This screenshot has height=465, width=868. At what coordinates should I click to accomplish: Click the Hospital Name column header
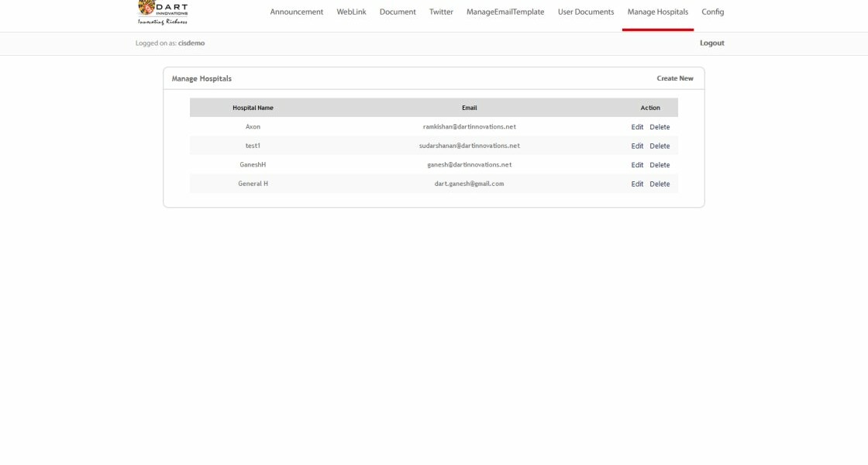pyautogui.click(x=253, y=108)
